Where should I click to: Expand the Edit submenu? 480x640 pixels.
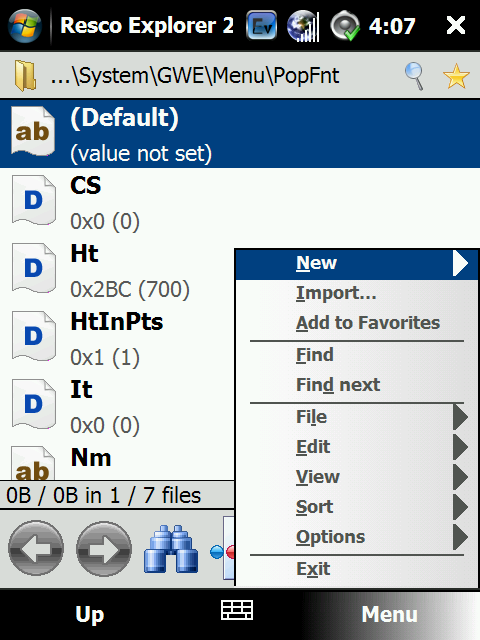tap(357, 447)
